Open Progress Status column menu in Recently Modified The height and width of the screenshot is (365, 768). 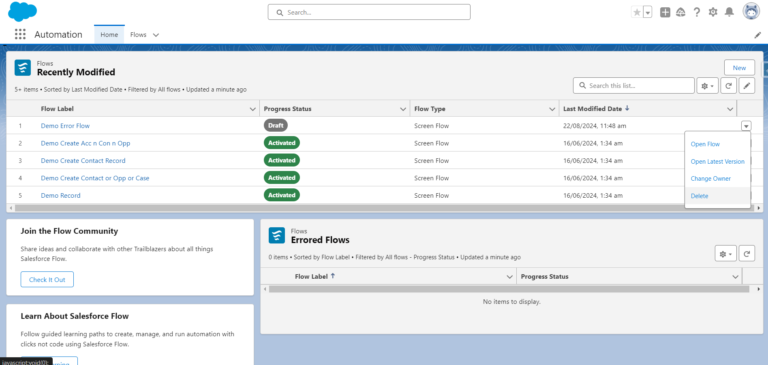click(x=403, y=109)
